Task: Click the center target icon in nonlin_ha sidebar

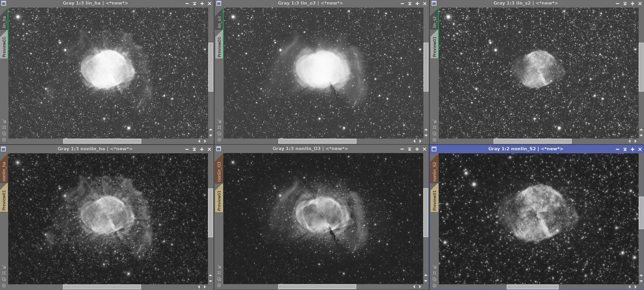Action: (4, 285)
